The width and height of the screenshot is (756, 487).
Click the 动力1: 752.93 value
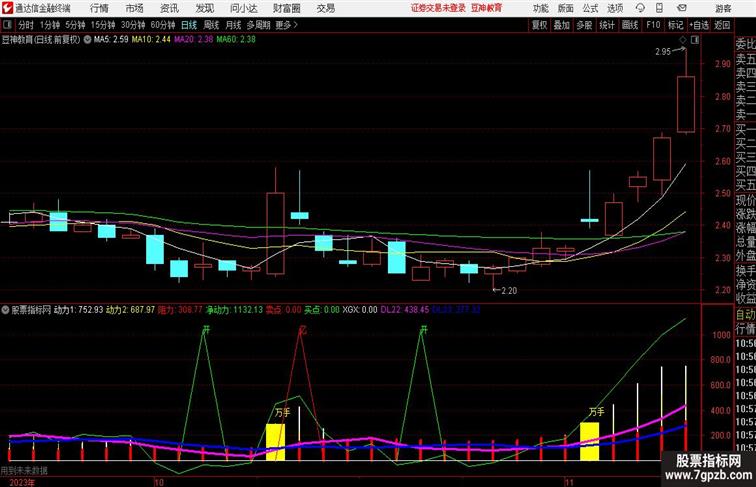click(x=78, y=310)
